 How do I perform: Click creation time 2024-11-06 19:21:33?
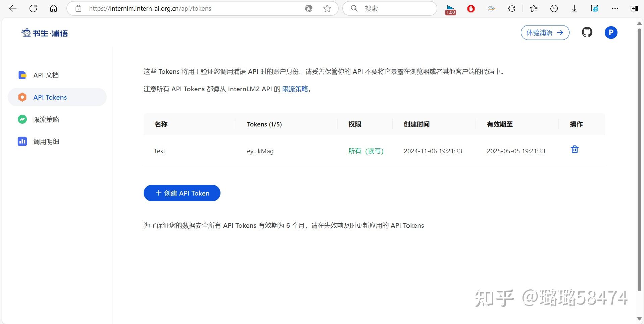pos(433,151)
